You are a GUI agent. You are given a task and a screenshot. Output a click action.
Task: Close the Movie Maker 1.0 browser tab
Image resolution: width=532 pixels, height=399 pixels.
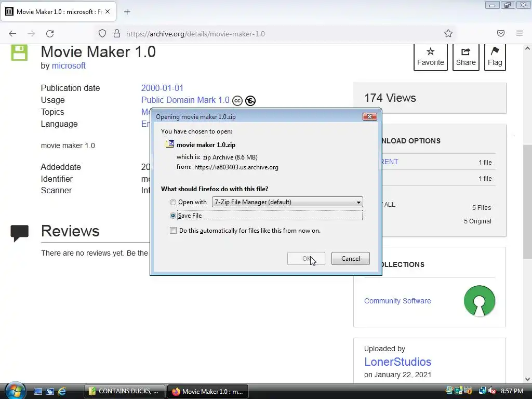point(108,11)
